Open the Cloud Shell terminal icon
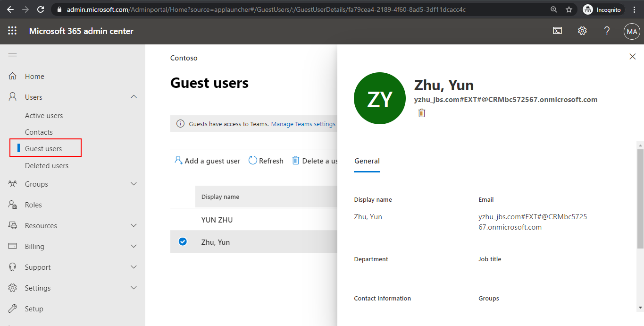This screenshot has height=326, width=644. coord(557,31)
